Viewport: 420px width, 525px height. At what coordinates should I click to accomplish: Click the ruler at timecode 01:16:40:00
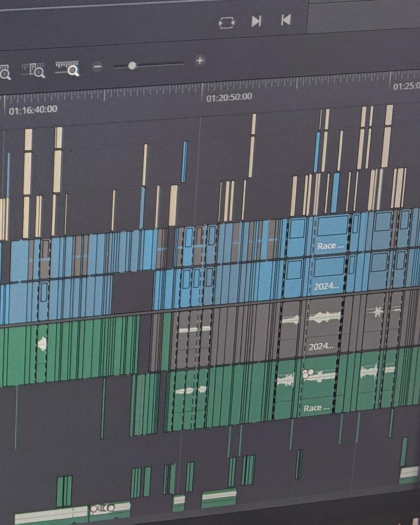point(33,110)
